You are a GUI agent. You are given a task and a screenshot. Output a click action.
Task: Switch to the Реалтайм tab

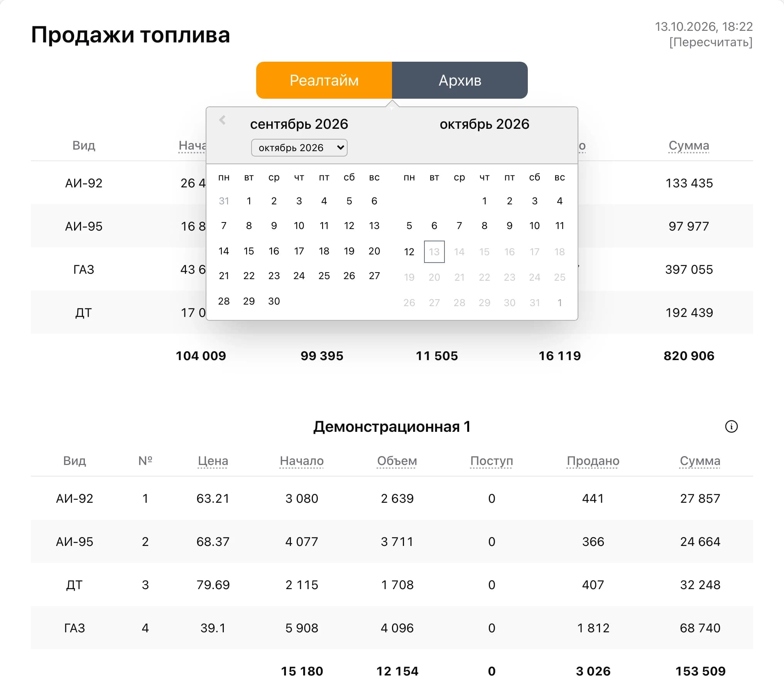pos(324,80)
